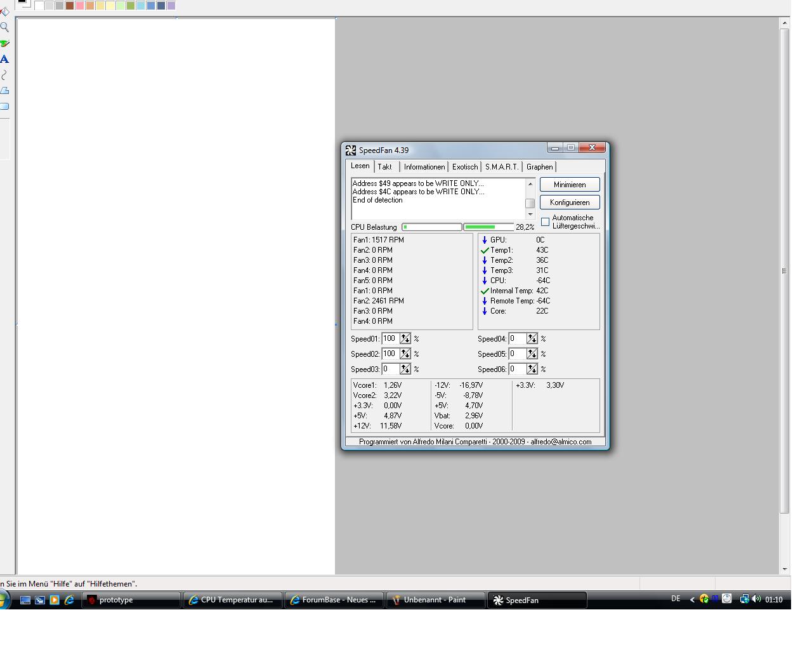This screenshot has width=812, height=650.
Task: Switch to the S.M.A.R.T. tab
Action: (x=502, y=167)
